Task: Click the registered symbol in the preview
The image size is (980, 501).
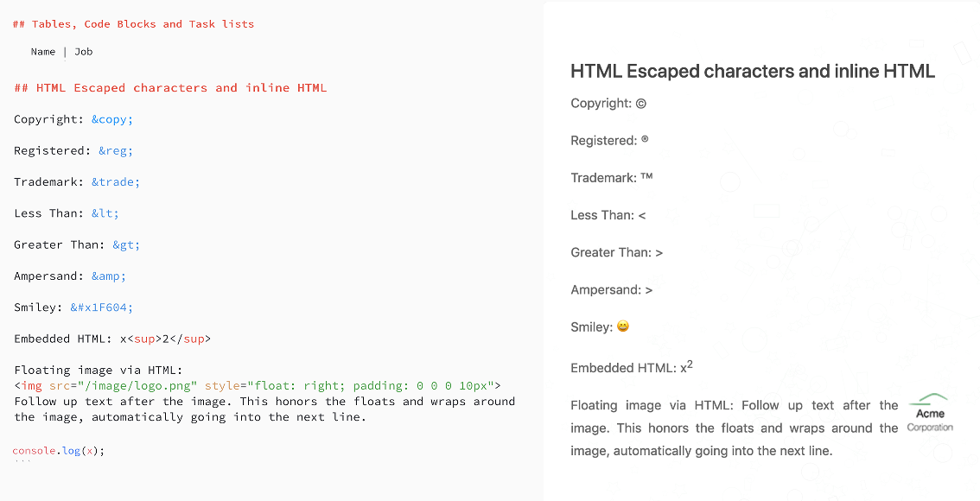Action: click(645, 140)
